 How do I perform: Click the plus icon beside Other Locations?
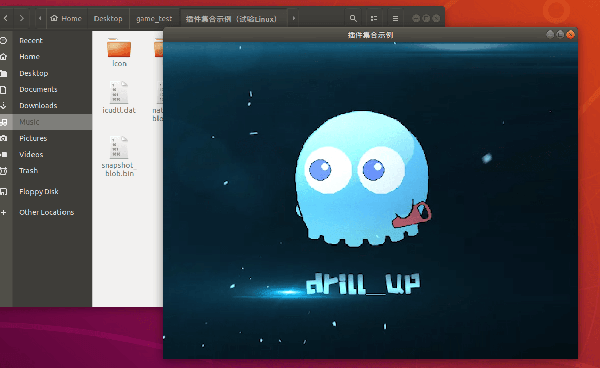[x=3, y=212]
